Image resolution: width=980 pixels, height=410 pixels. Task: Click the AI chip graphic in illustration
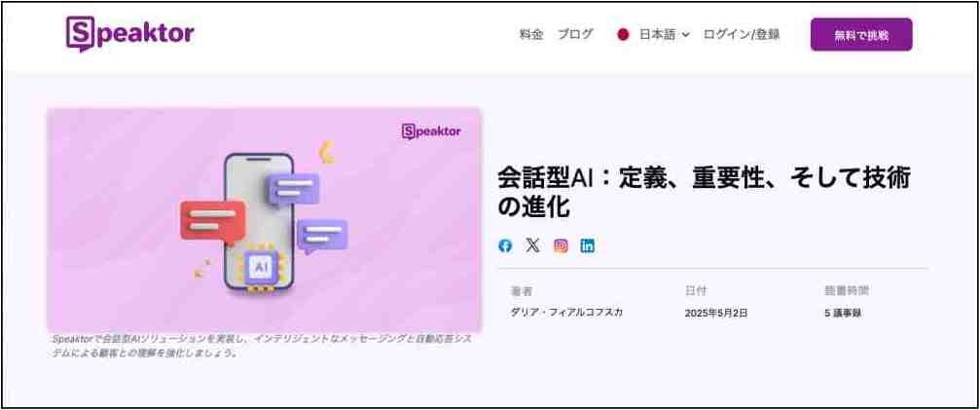(x=259, y=268)
